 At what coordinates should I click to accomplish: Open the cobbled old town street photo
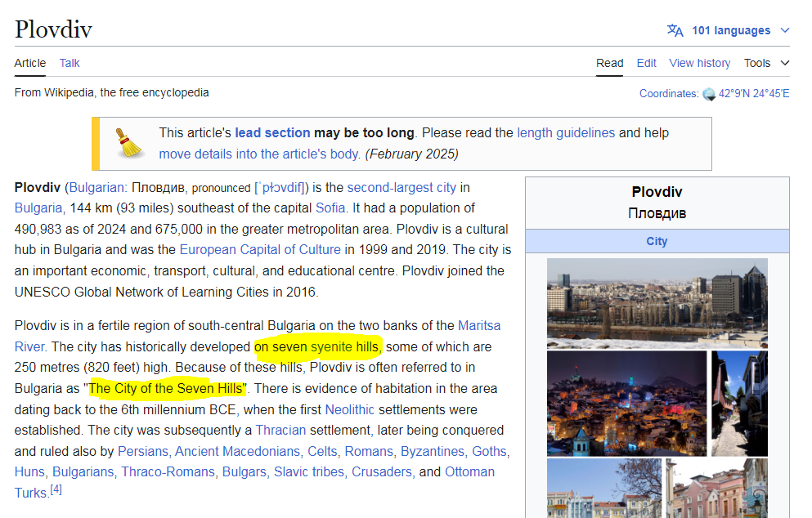point(739,404)
